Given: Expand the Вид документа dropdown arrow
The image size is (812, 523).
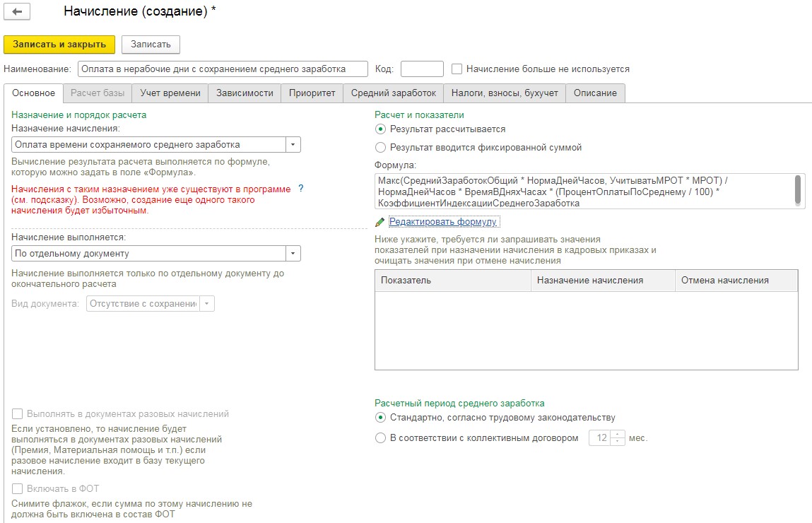Looking at the screenshot, I should tap(207, 303).
